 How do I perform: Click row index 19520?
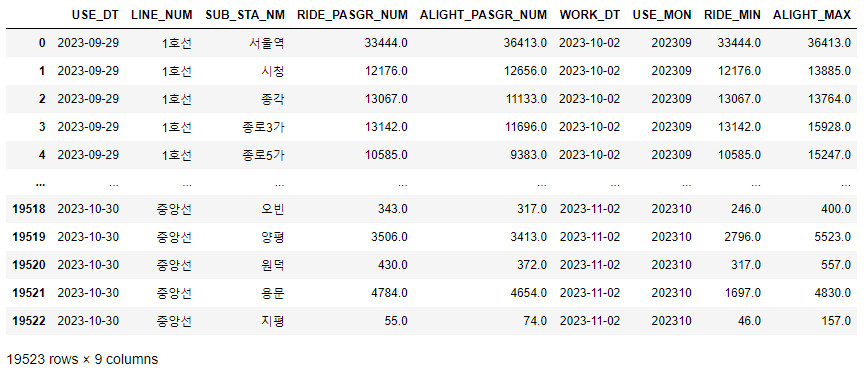pos(29,265)
